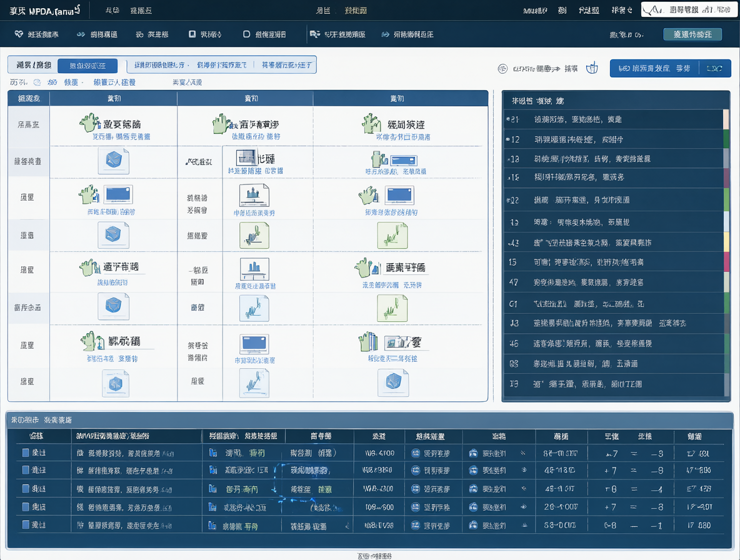Screen dimensions: 740x560
Task: Open the cube document in the sixth grid row
Action: click(113, 306)
